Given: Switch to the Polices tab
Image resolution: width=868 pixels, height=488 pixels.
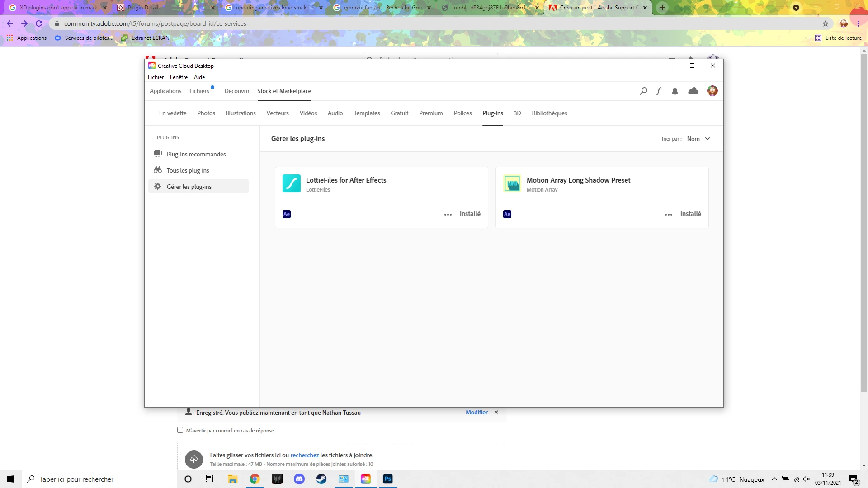Looking at the screenshot, I should tap(462, 113).
